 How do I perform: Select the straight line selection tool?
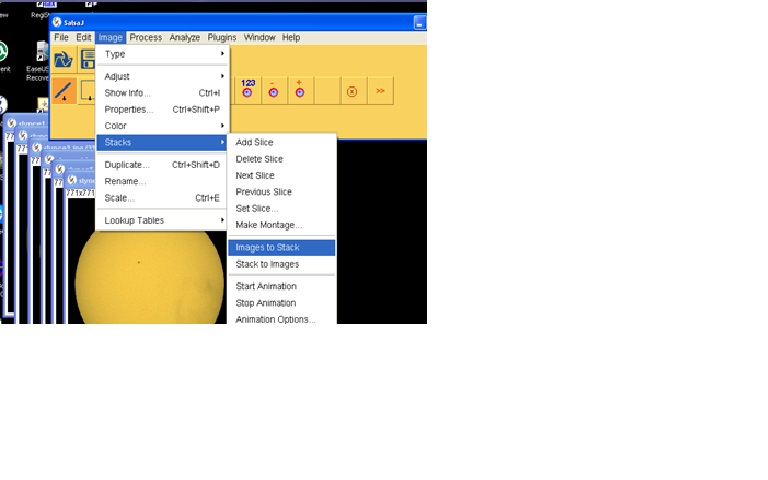[x=63, y=92]
